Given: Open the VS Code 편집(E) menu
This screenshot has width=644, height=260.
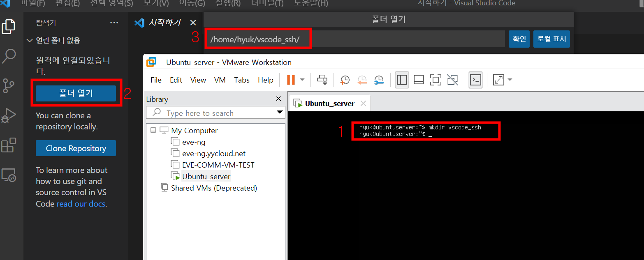Looking at the screenshot, I should (67, 3).
